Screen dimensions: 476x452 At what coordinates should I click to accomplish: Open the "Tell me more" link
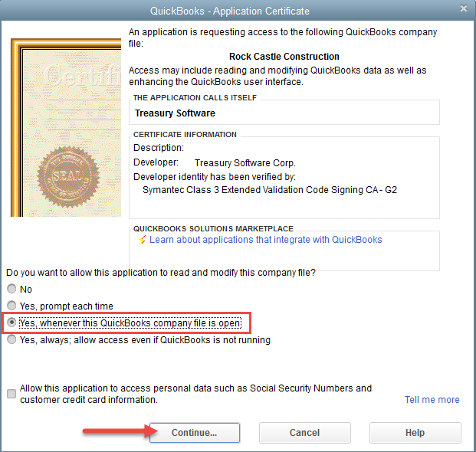point(432,399)
